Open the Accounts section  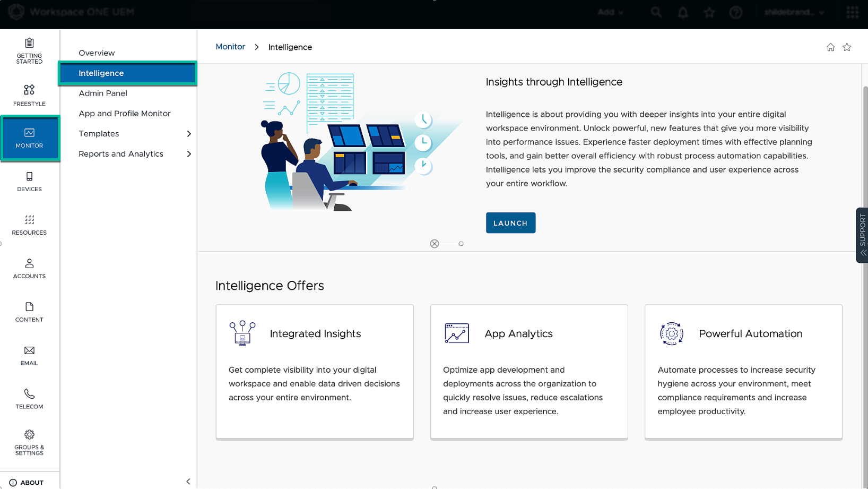29,269
